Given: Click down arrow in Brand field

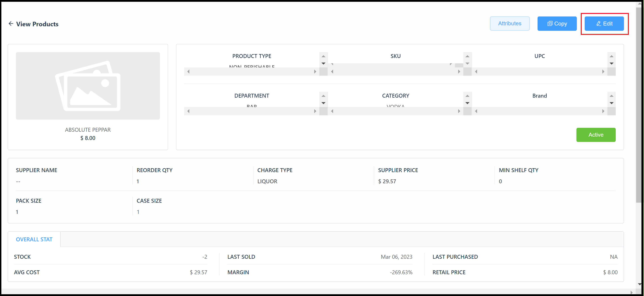Looking at the screenshot, I should tap(611, 103).
